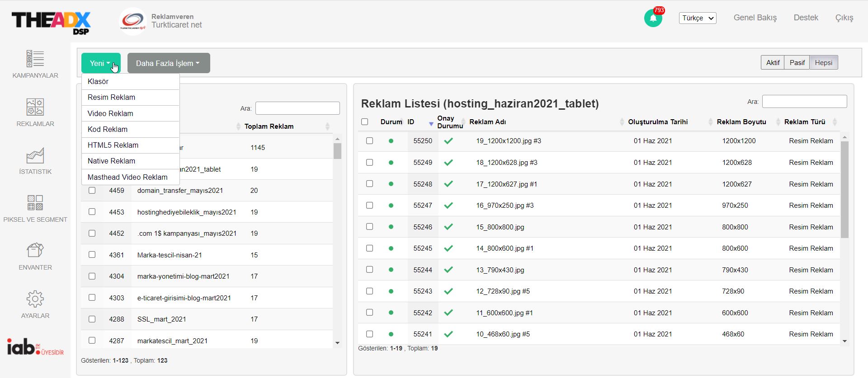Open the Envanter box icon
The image size is (868, 378).
click(x=35, y=250)
